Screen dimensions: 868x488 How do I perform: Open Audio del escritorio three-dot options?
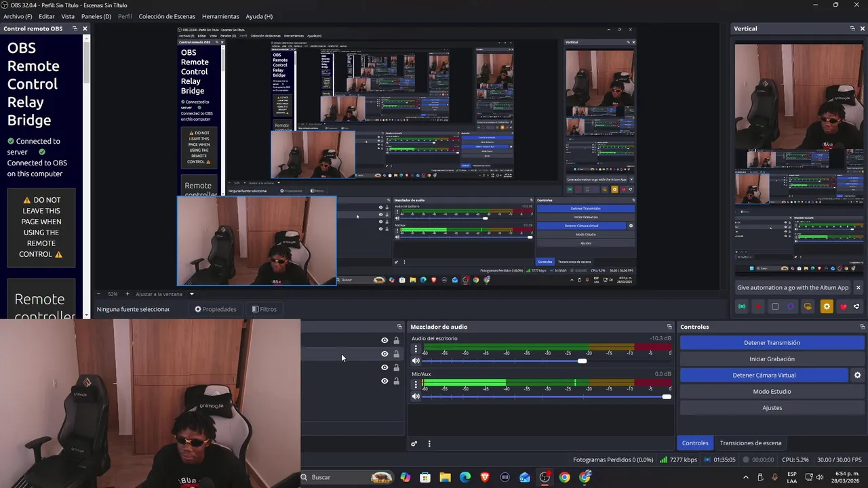coord(416,349)
